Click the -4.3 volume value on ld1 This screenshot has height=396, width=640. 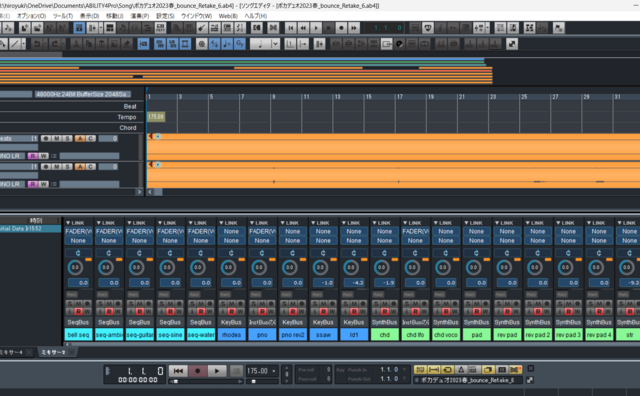[354, 283]
